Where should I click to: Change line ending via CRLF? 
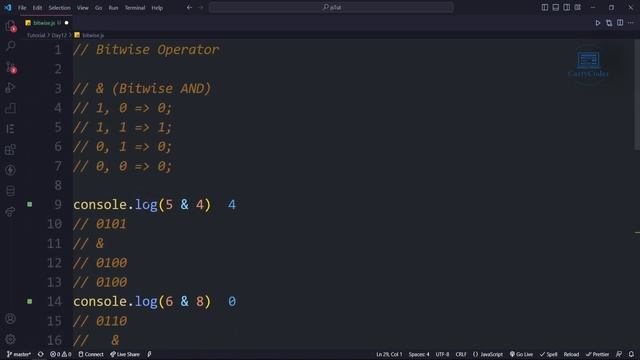(461, 354)
